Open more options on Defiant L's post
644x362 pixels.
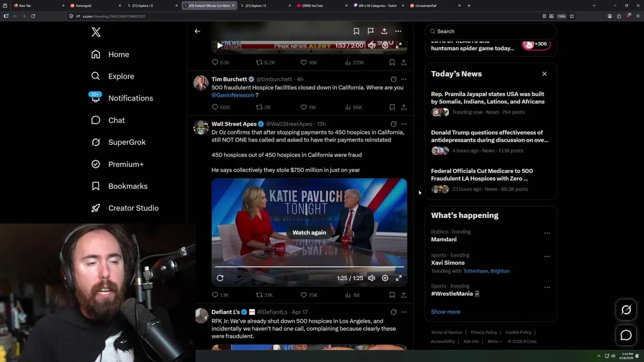[404, 312]
